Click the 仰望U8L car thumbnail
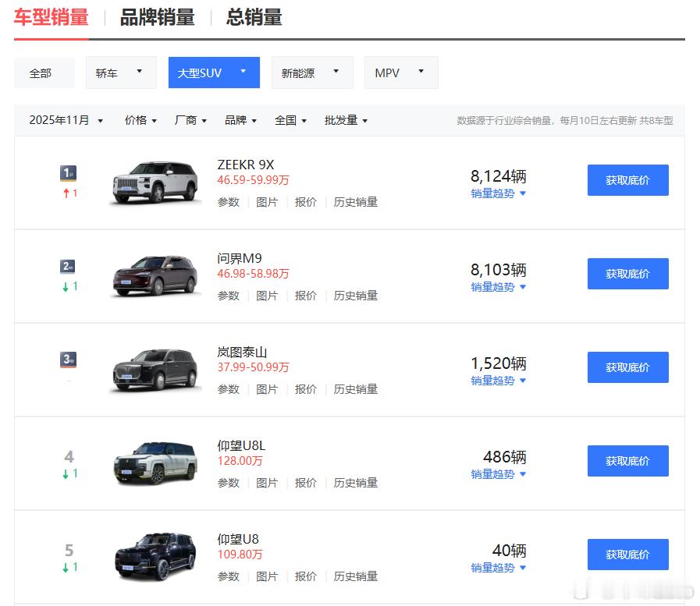 [x=155, y=463]
